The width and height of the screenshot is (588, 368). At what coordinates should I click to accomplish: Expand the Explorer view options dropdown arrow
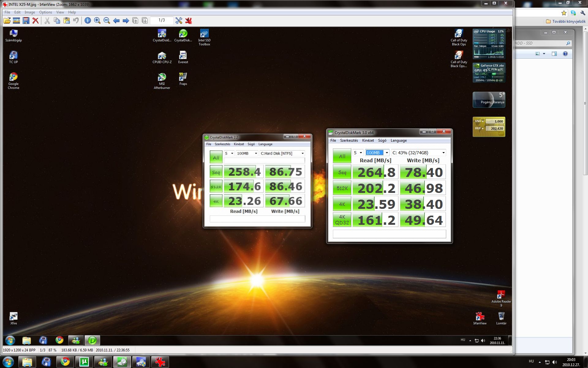[544, 54]
